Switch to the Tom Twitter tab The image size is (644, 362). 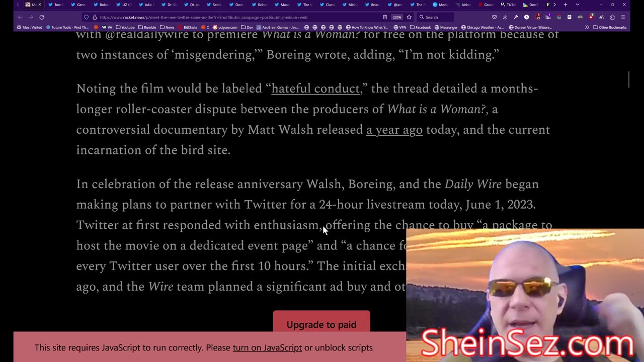[x=56, y=5]
